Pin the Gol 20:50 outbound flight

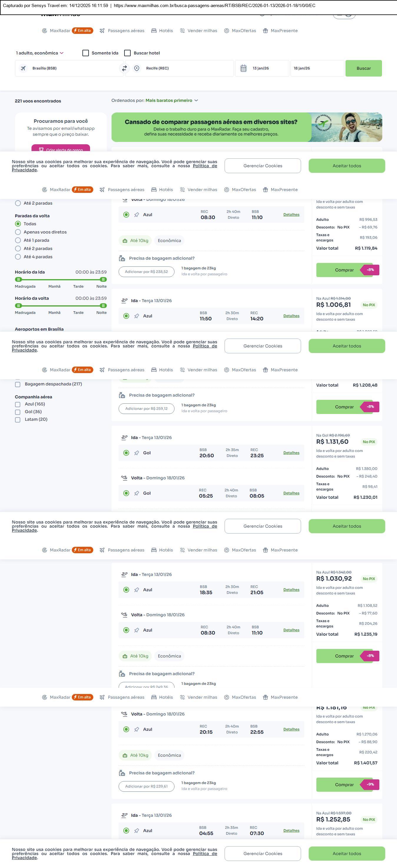[x=137, y=453]
